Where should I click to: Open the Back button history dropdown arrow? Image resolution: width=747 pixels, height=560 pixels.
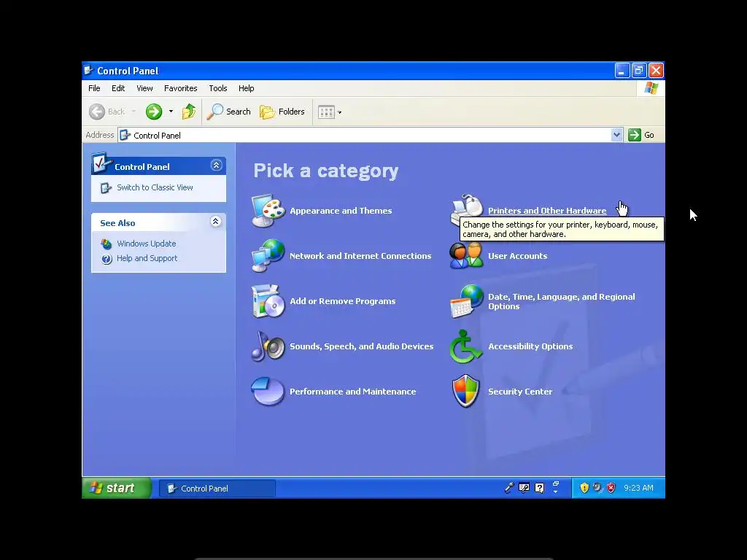point(134,112)
